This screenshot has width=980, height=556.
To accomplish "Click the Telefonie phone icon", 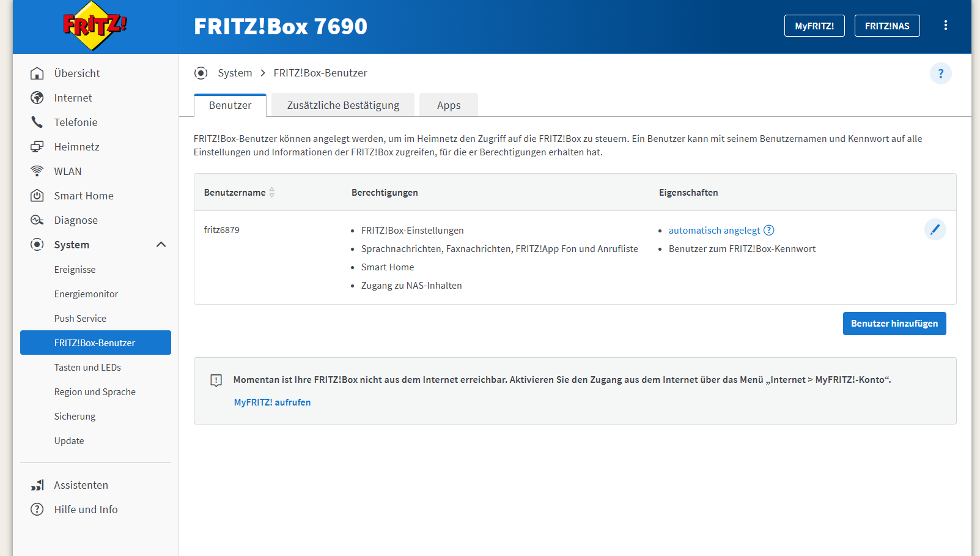I will pyautogui.click(x=37, y=122).
